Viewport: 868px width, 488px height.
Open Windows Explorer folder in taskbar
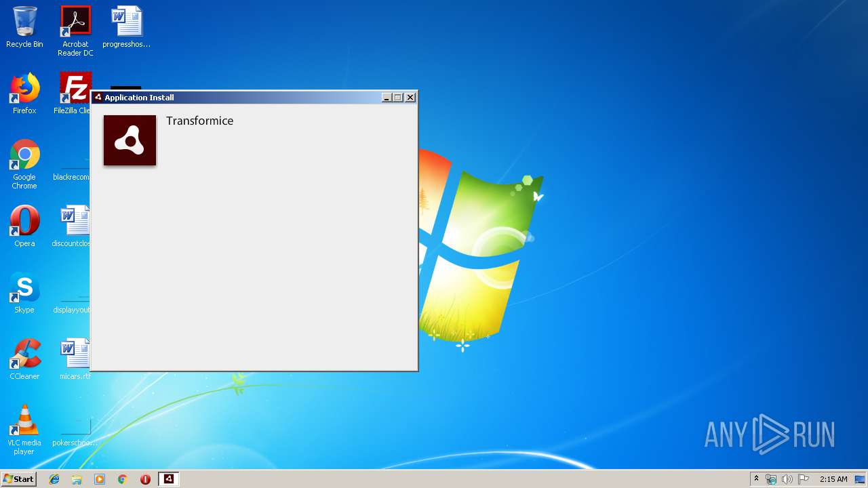[77, 479]
